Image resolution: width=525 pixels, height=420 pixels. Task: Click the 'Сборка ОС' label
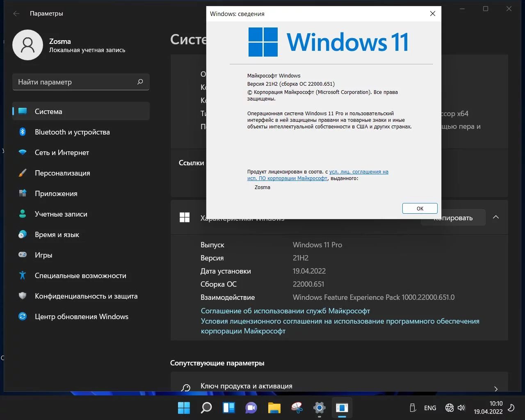click(x=219, y=284)
